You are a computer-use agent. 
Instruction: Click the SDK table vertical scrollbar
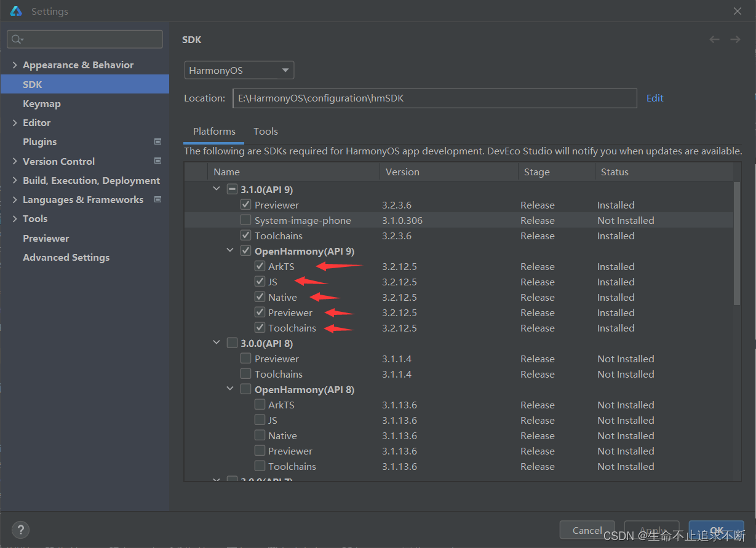point(737,243)
